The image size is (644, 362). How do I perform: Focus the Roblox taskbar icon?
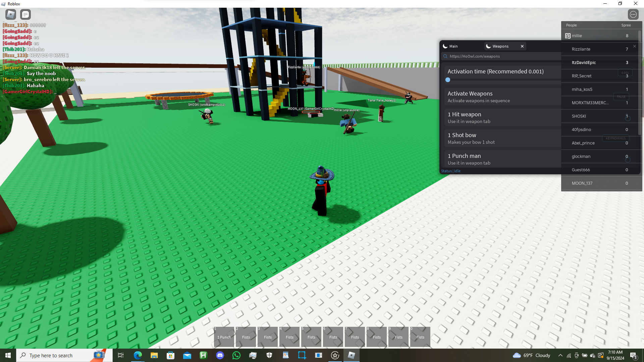pos(351,355)
